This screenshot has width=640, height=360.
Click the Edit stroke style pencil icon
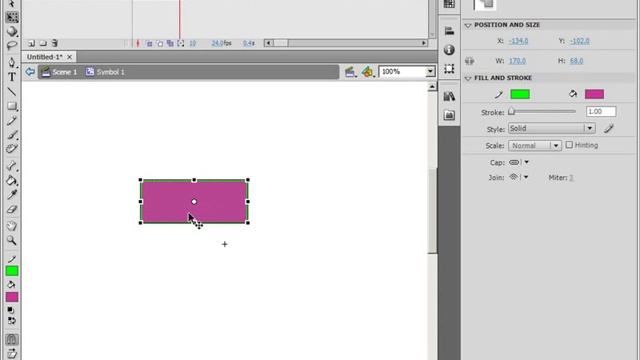(x=609, y=129)
